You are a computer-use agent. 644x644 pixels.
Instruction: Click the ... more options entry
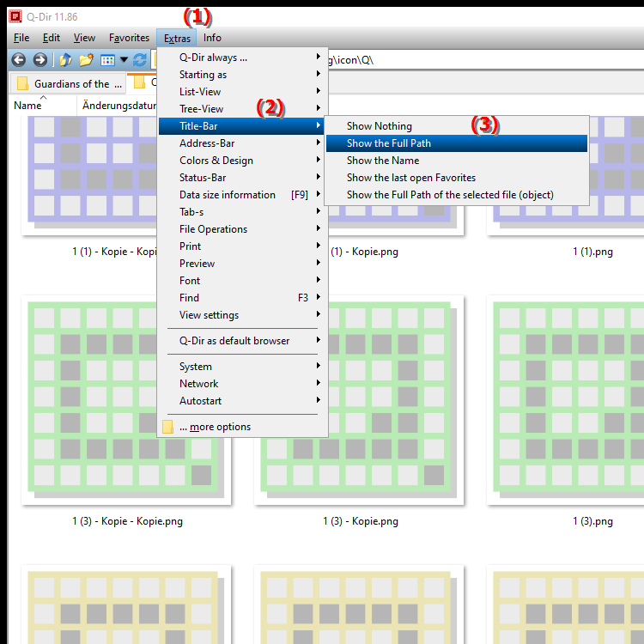click(x=242, y=427)
